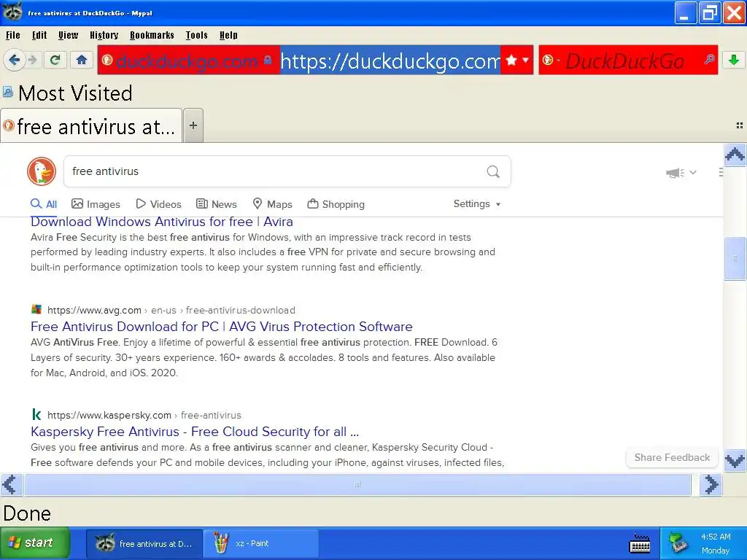Open the Help menu
Screen dimensions: 747x560
[228, 35]
